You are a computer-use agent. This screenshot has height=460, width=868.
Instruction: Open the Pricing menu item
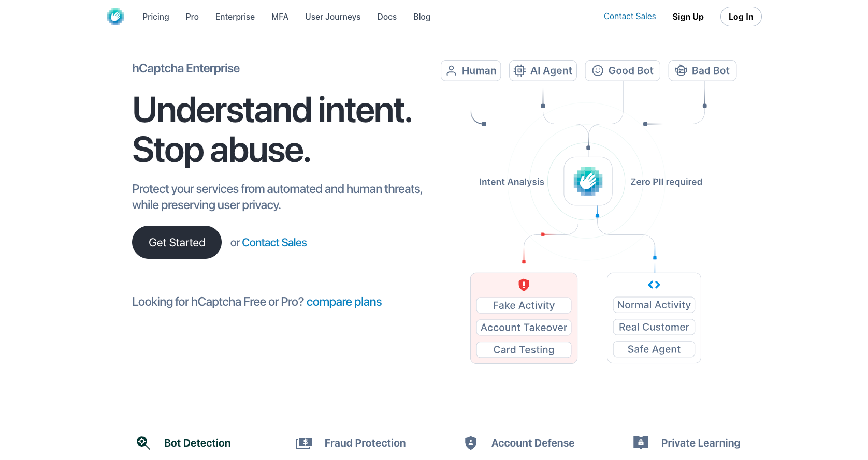[156, 17]
